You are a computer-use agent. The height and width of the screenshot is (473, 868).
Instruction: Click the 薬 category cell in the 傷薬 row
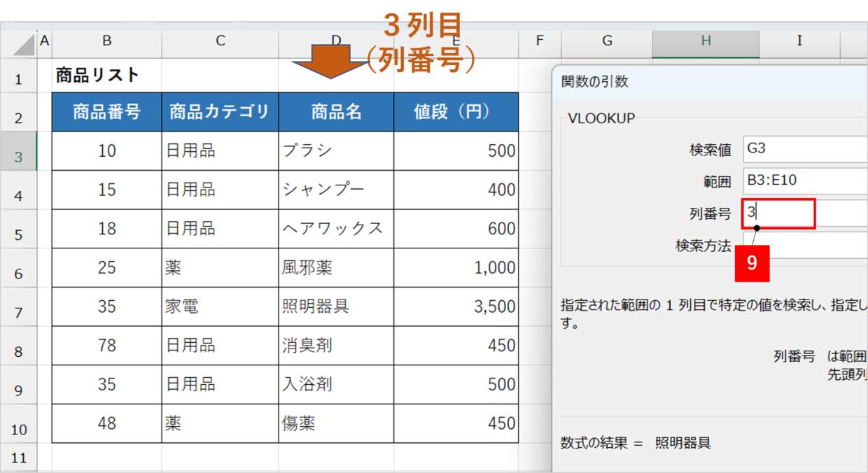(x=220, y=423)
